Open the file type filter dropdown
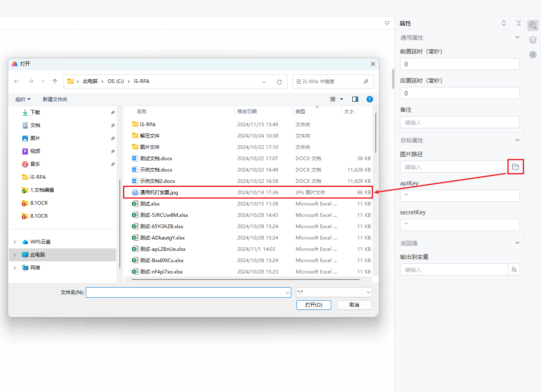Screen dimensions: 541x392 (368, 292)
